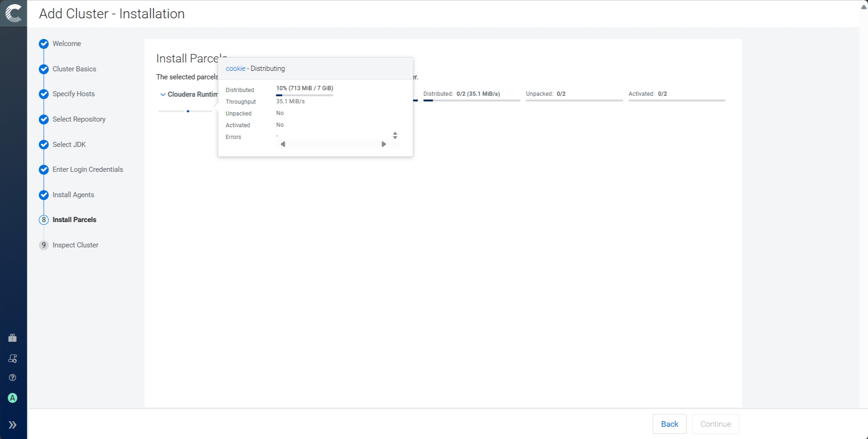The image size is (868, 439).
Task: Click the popup vertical scroll arrows
Action: click(395, 135)
